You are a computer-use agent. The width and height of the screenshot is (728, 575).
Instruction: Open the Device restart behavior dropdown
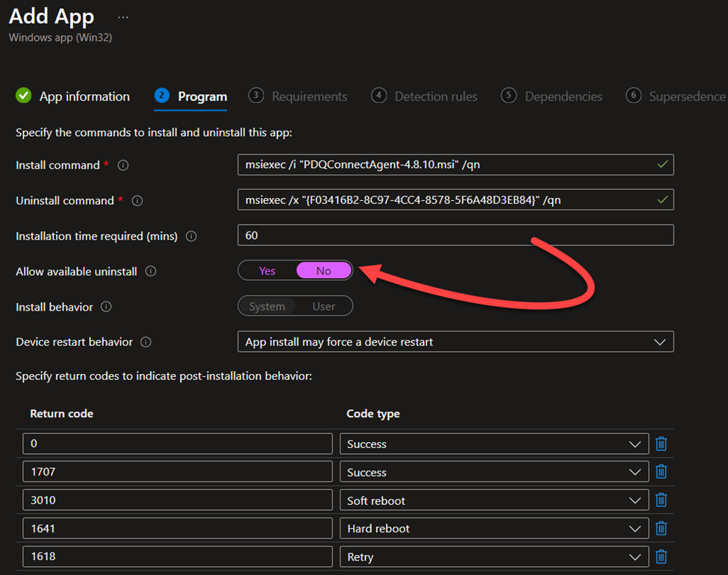point(455,342)
